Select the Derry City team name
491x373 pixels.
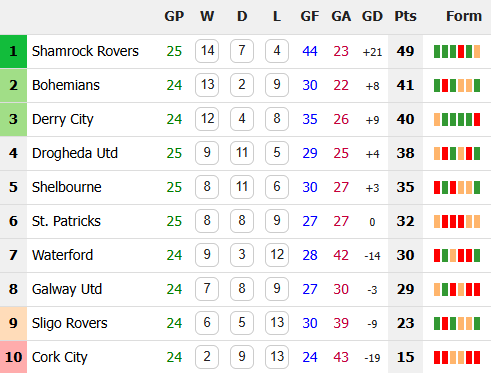63,119
